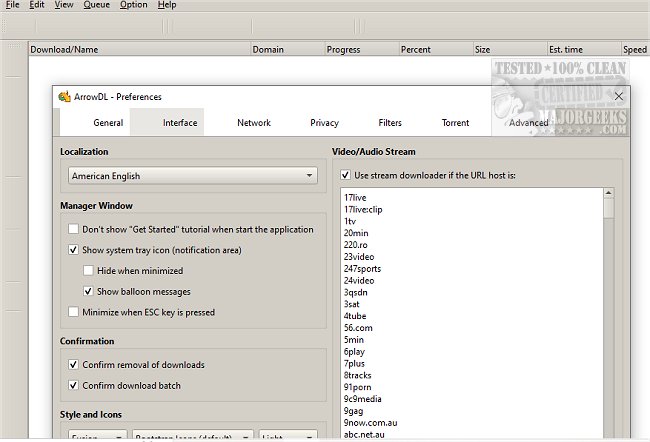
Task: Select 9gag in the stream host list
Action: point(354,410)
